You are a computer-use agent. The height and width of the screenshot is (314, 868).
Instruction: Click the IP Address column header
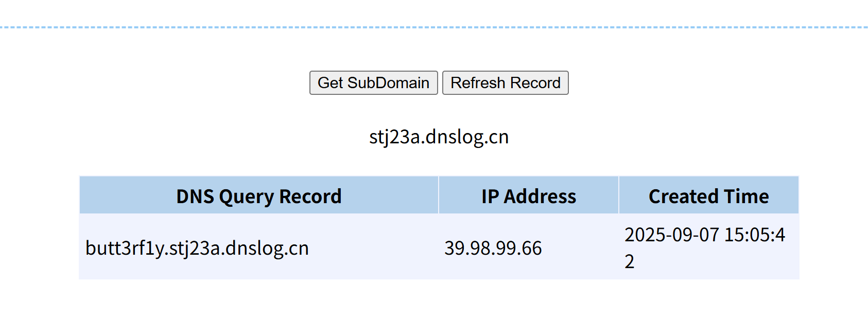[529, 196]
